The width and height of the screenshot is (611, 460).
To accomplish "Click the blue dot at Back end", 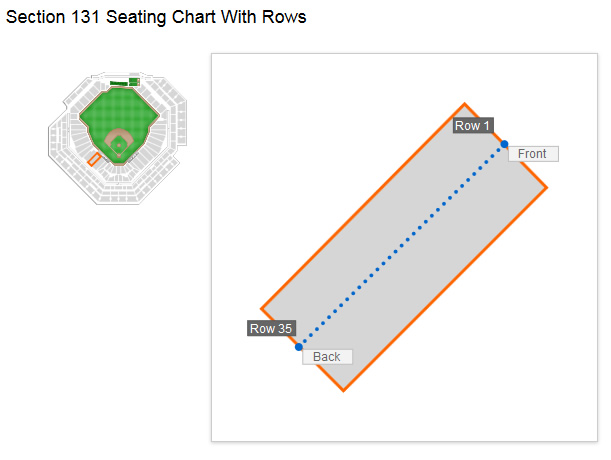I will 298,347.
